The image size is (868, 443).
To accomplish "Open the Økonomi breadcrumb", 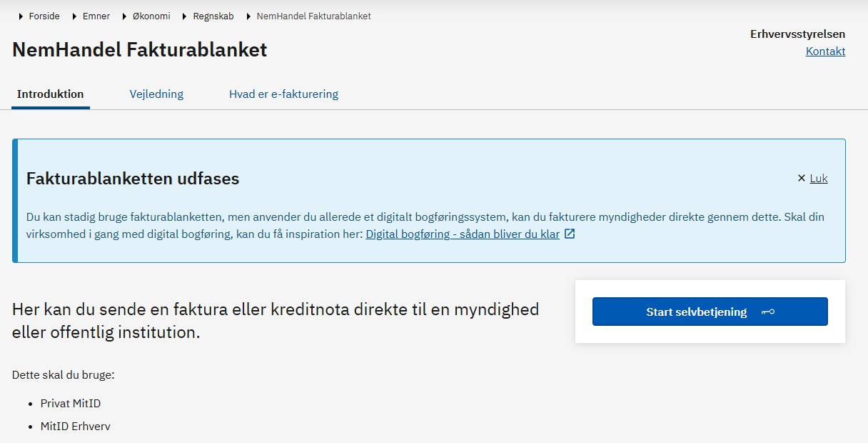I will click(x=151, y=16).
